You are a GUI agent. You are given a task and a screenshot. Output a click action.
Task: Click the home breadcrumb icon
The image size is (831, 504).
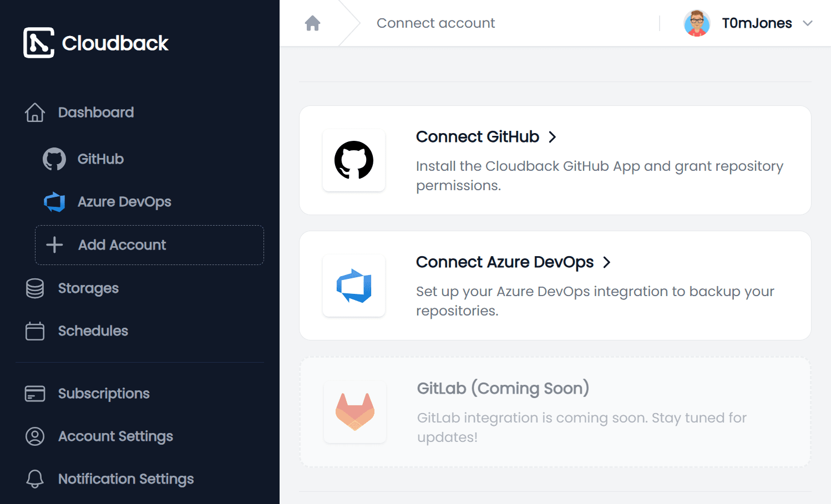pos(313,23)
